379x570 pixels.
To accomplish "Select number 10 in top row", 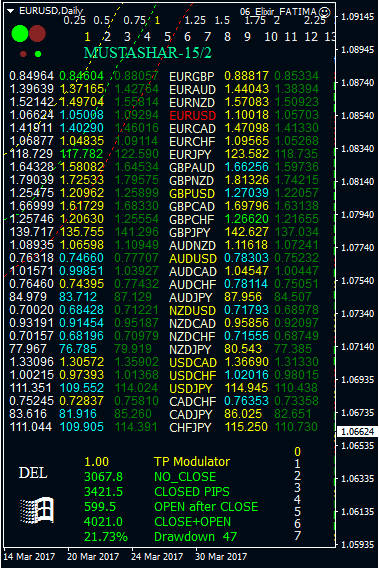I will coord(271,37).
